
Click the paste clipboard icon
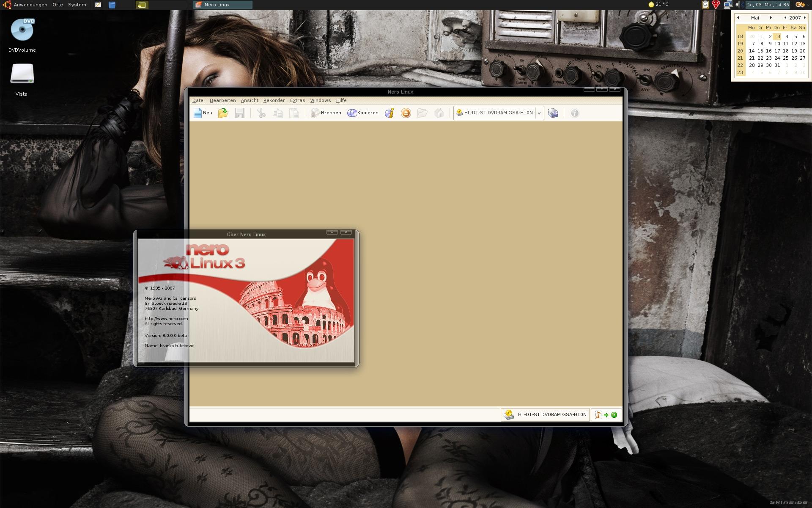click(x=294, y=113)
